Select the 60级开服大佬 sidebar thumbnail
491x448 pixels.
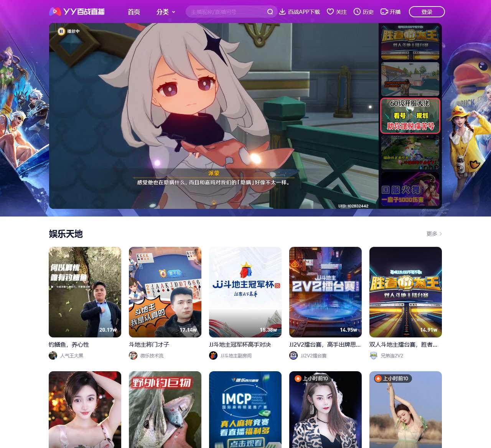click(410, 116)
